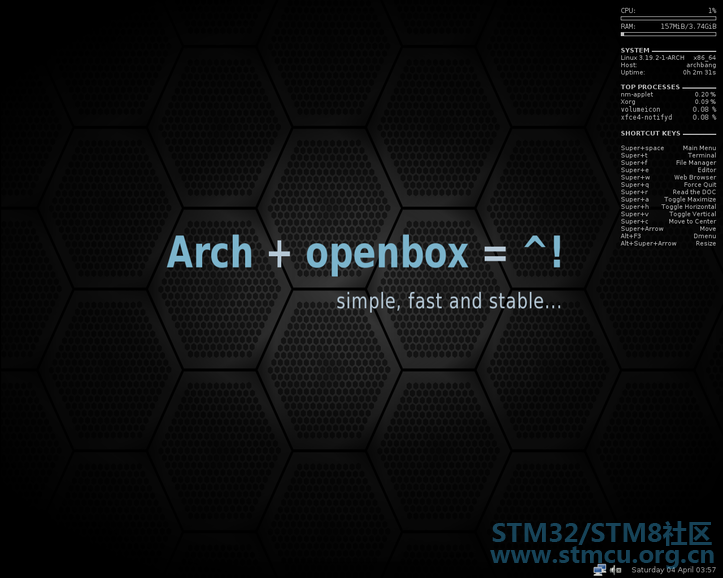Open the network manager tray icon
The height and width of the screenshot is (578, 723).
tap(599, 570)
